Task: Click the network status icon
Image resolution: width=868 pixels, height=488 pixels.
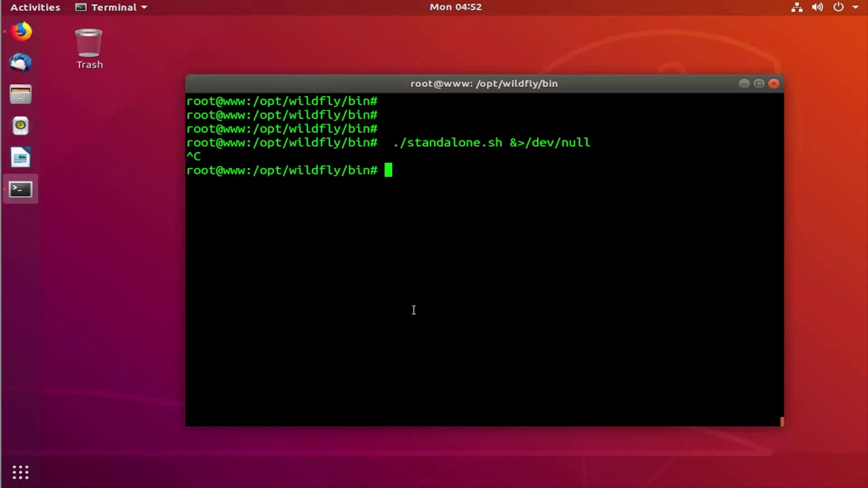Action: point(797,7)
